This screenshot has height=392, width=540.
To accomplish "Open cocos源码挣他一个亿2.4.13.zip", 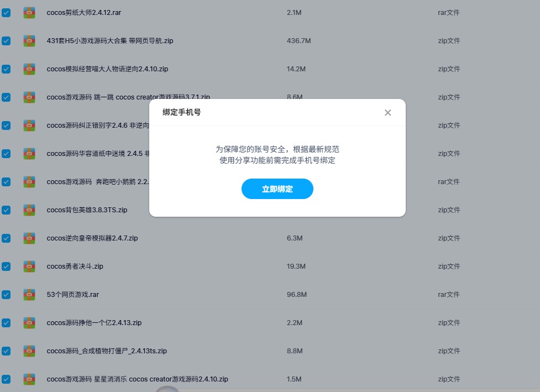I will click(x=94, y=323).
